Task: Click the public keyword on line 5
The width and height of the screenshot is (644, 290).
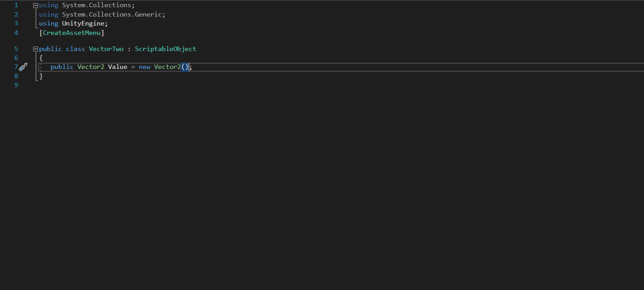Action: click(x=51, y=48)
